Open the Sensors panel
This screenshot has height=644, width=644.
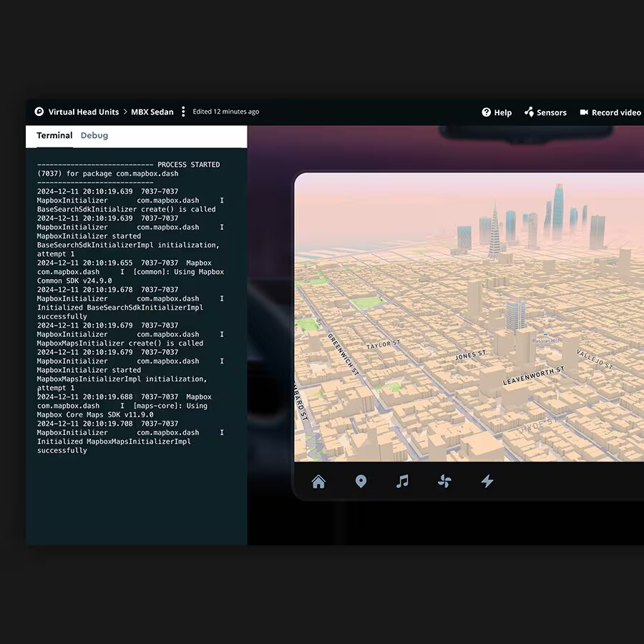pyautogui.click(x=546, y=112)
